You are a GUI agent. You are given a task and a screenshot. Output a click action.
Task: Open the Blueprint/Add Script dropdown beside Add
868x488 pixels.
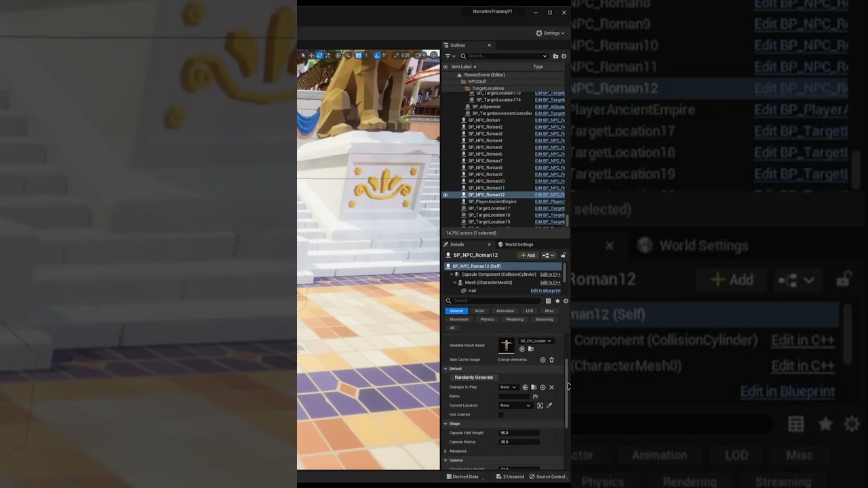(x=548, y=256)
